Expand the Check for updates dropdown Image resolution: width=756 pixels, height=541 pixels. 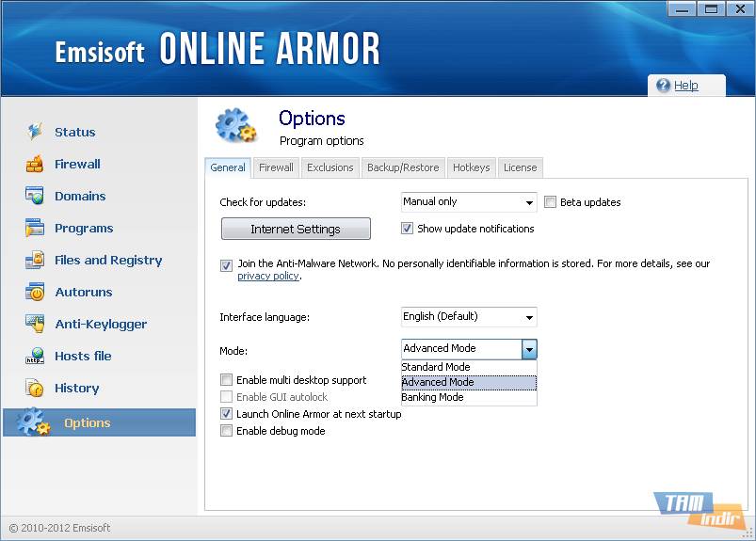tap(529, 202)
